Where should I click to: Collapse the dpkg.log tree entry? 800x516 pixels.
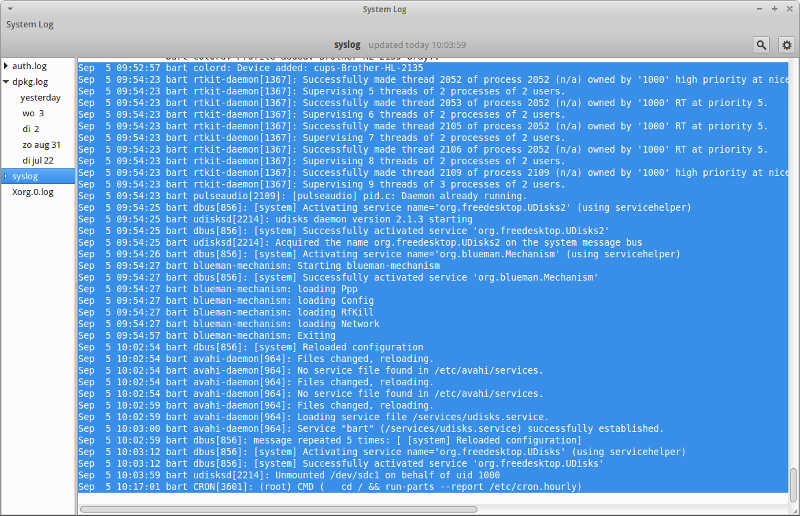pyautogui.click(x=6, y=82)
